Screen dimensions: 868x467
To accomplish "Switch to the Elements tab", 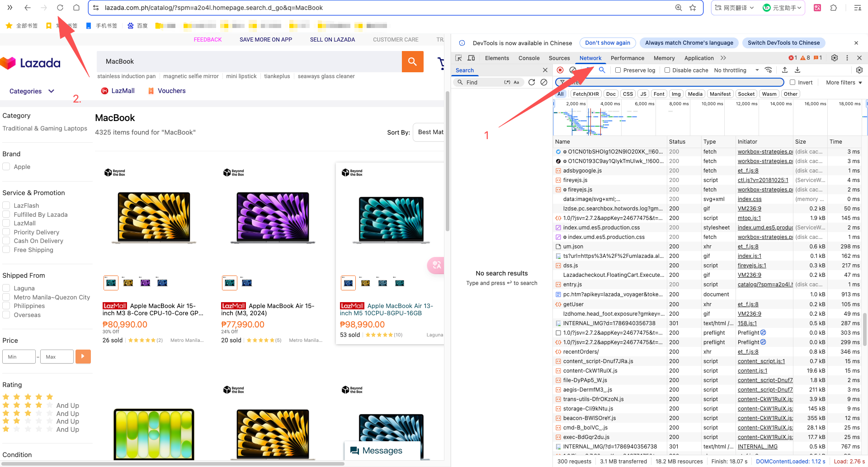I will (497, 58).
